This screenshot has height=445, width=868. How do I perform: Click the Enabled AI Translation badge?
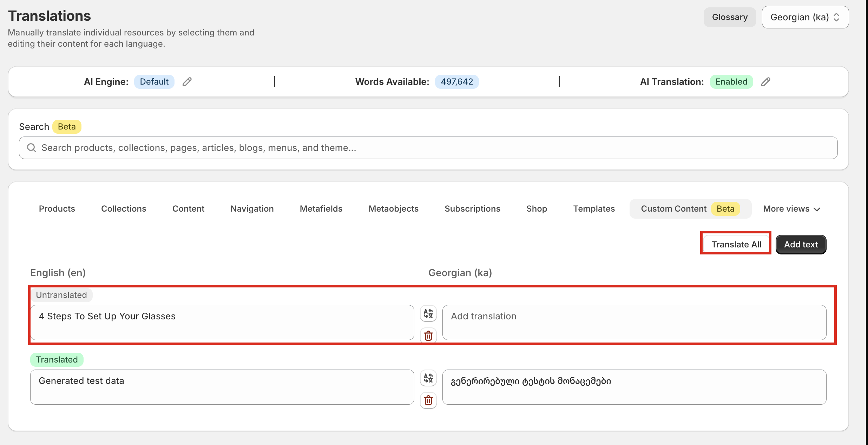click(x=731, y=82)
